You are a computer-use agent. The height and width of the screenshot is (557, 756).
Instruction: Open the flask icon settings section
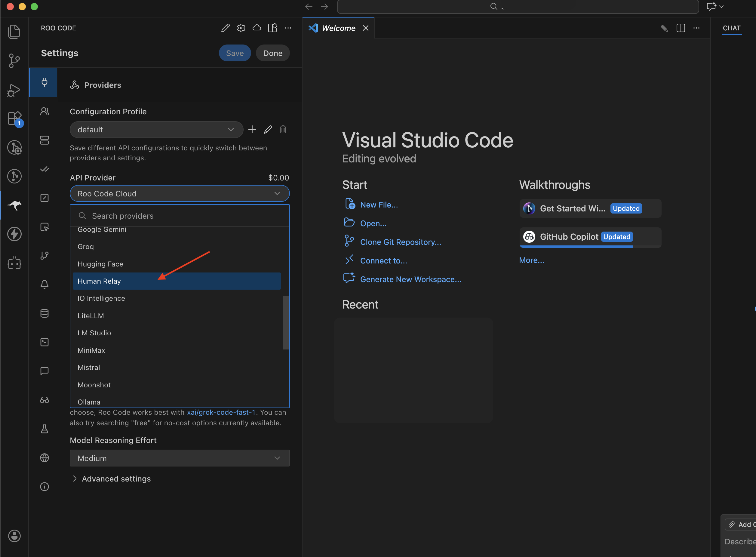pyautogui.click(x=45, y=429)
